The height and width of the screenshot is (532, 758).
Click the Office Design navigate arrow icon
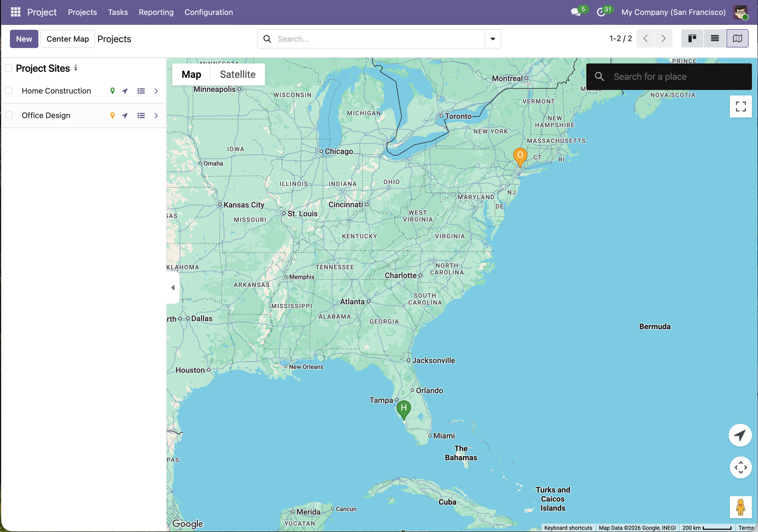(125, 115)
